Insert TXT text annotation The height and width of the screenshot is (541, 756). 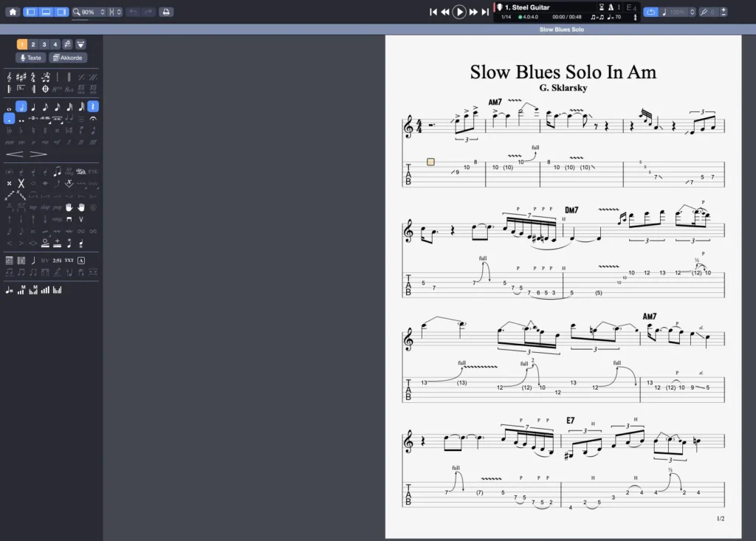point(69,261)
